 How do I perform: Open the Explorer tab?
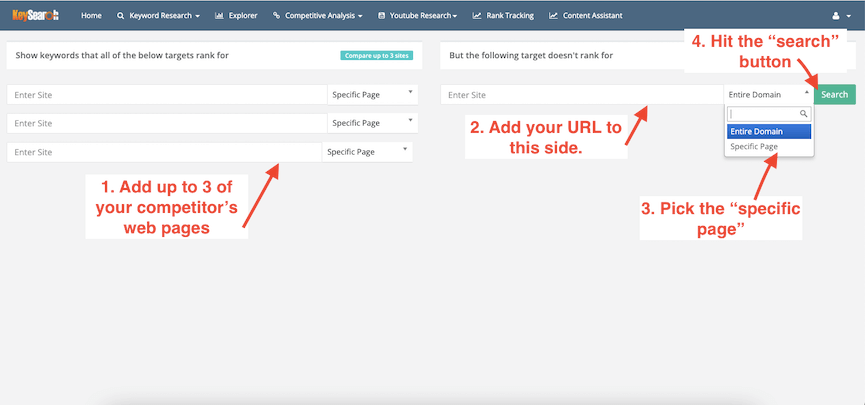click(236, 15)
